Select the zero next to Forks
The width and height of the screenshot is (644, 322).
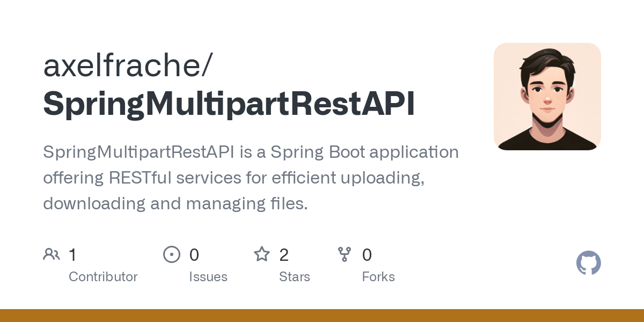tap(367, 255)
